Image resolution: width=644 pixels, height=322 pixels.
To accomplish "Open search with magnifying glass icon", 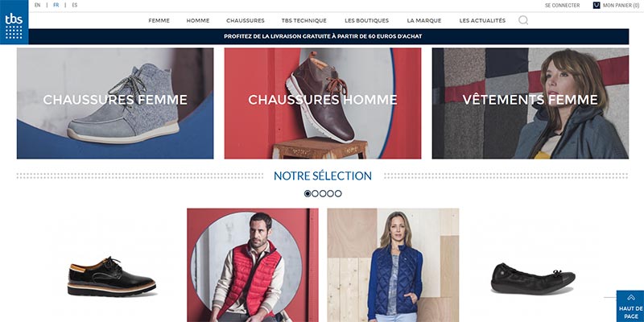I will pyautogui.click(x=522, y=20).
